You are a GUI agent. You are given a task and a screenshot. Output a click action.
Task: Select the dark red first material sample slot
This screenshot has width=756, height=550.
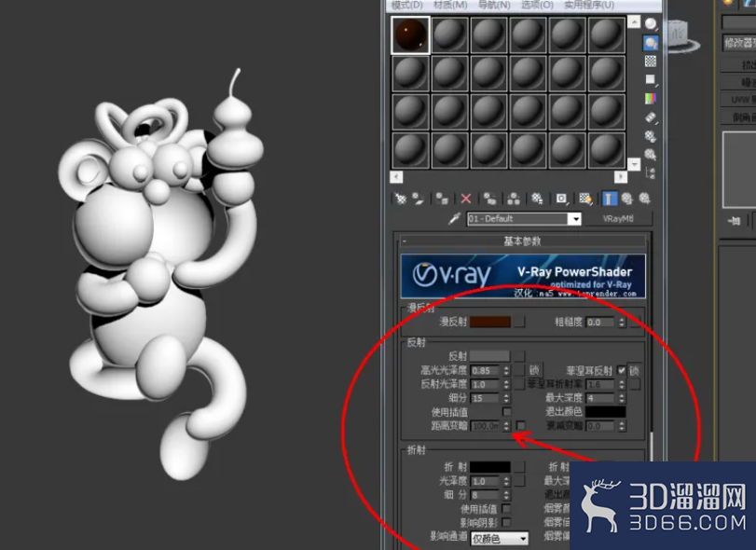click(x=410, y=34)
